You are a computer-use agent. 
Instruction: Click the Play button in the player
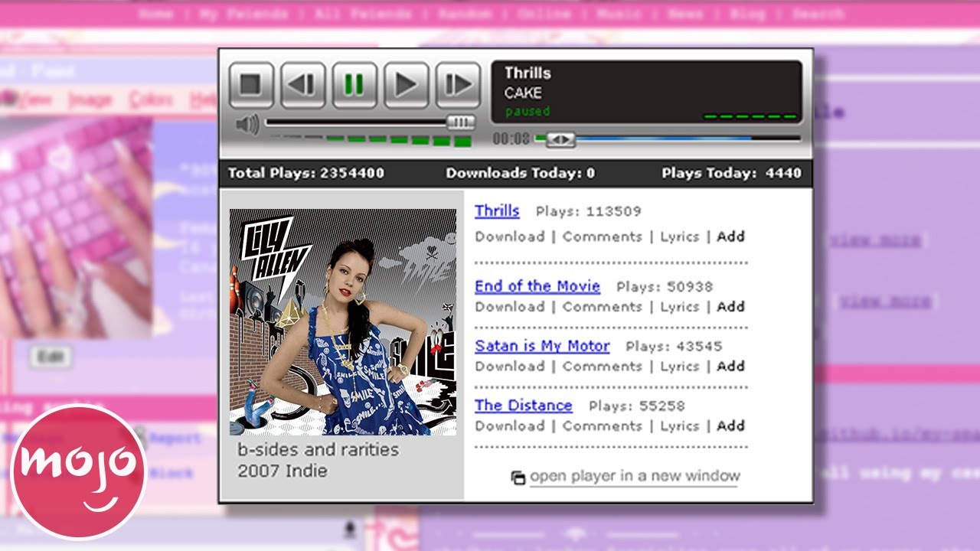[x=406, y=85]
